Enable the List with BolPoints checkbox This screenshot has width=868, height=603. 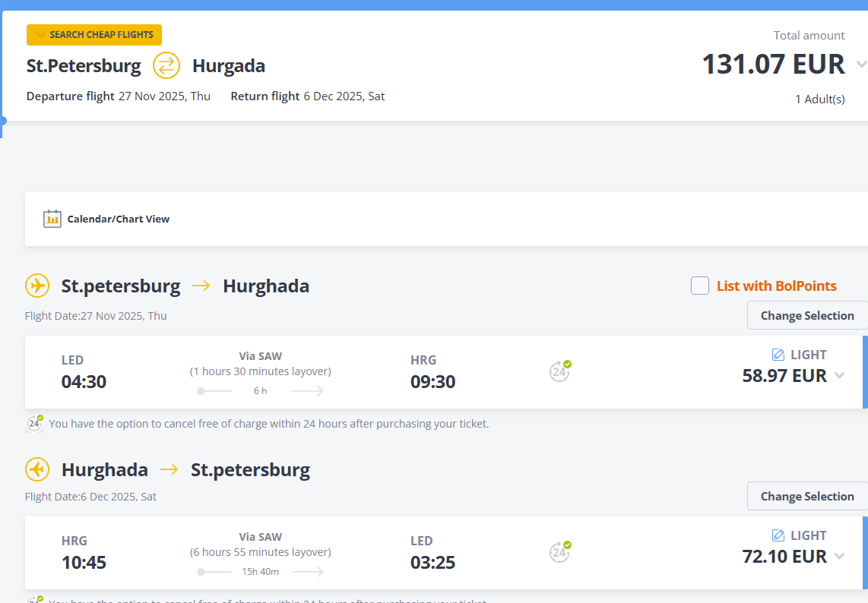click(700, 286)
